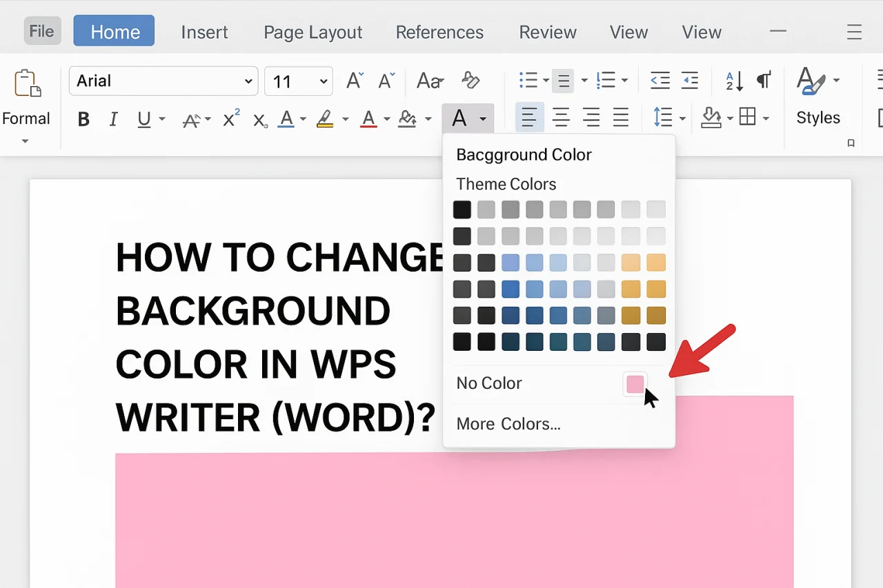Toggle justify alignment
883x588 pixels.
coord(621,119)
